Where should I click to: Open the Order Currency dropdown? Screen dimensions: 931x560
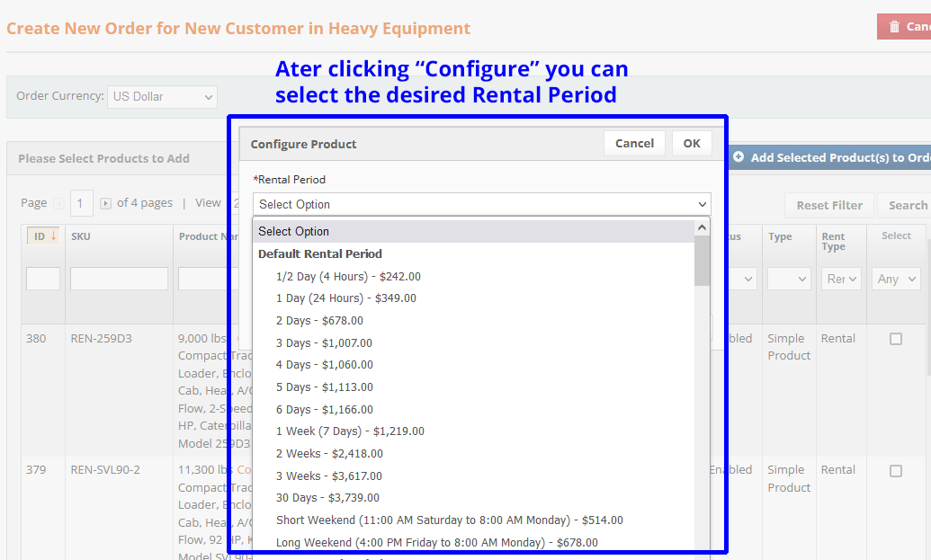(x=162, y=97)
